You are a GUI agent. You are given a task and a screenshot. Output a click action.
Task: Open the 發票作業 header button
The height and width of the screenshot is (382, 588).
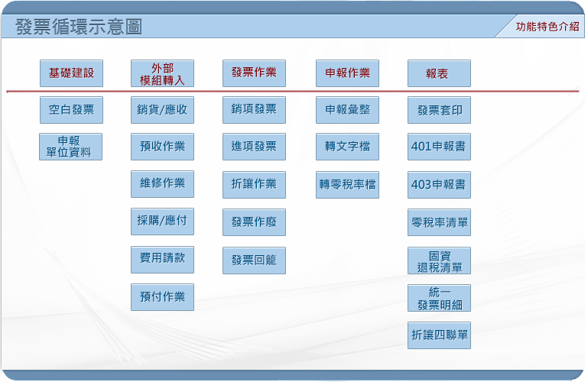254,73
